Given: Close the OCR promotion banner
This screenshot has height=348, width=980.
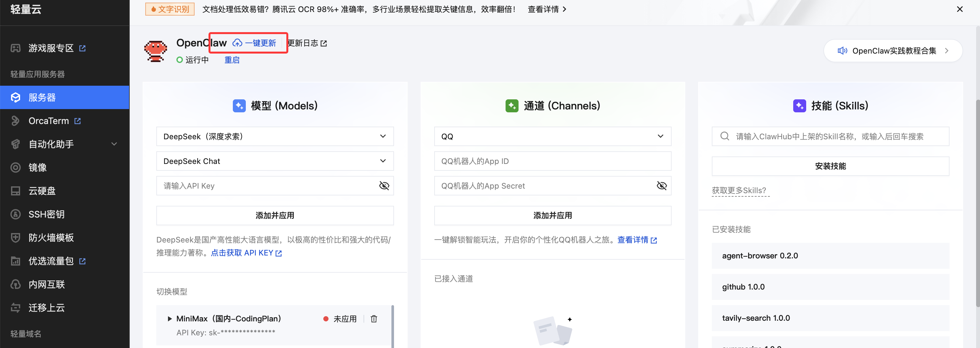Looking at the screenshot, I should (960, 9).
